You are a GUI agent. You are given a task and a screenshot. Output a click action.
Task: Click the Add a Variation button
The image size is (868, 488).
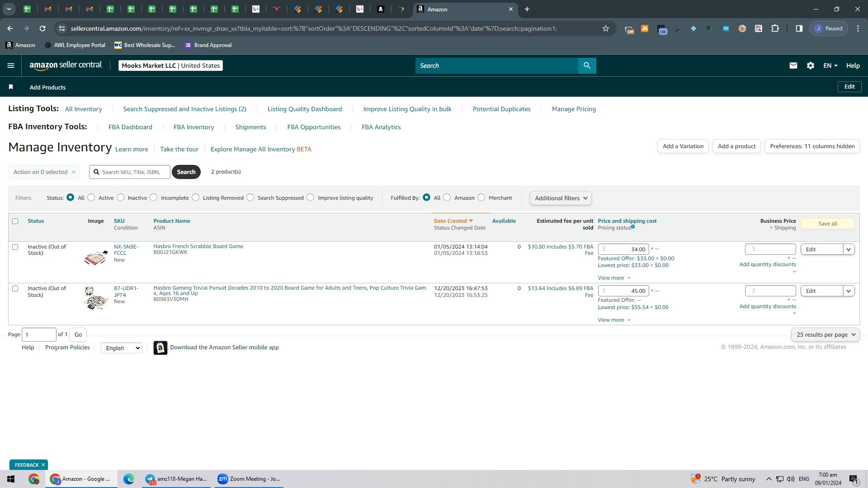click(x=683, y=146)
